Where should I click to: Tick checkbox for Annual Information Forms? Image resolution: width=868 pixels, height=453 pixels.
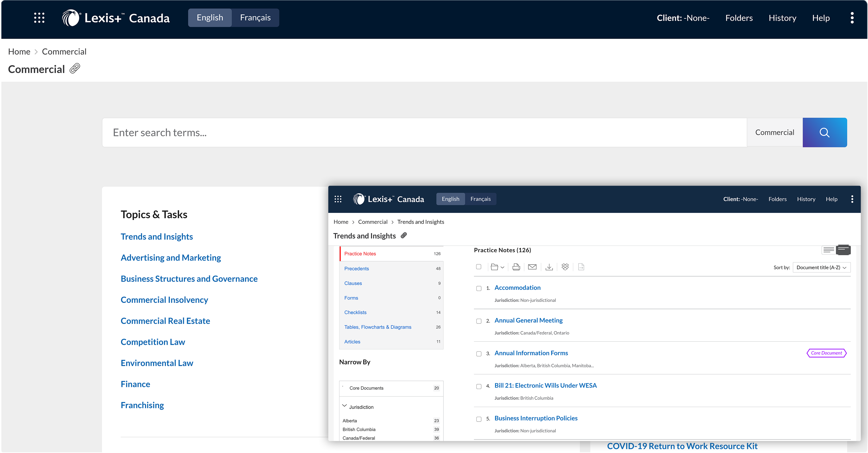coord(479,354)
